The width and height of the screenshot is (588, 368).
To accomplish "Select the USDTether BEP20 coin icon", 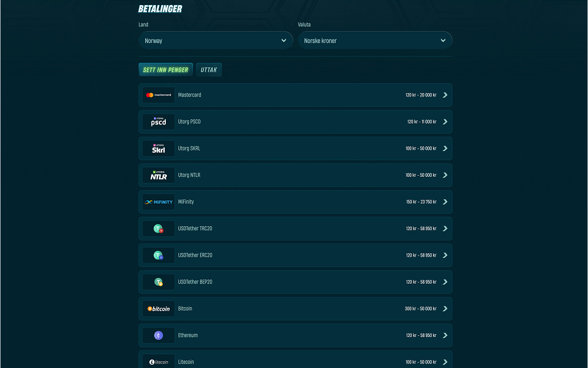I will click(158, 282).
